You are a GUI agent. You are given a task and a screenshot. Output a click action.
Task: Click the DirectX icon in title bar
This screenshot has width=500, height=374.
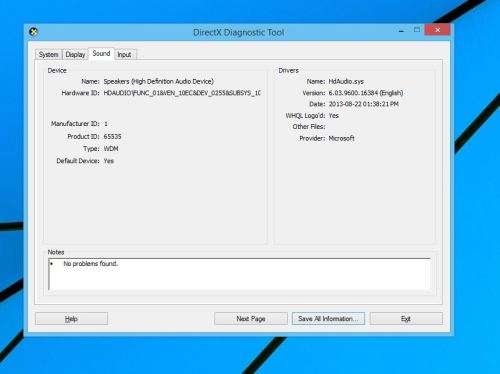point(33,32)
